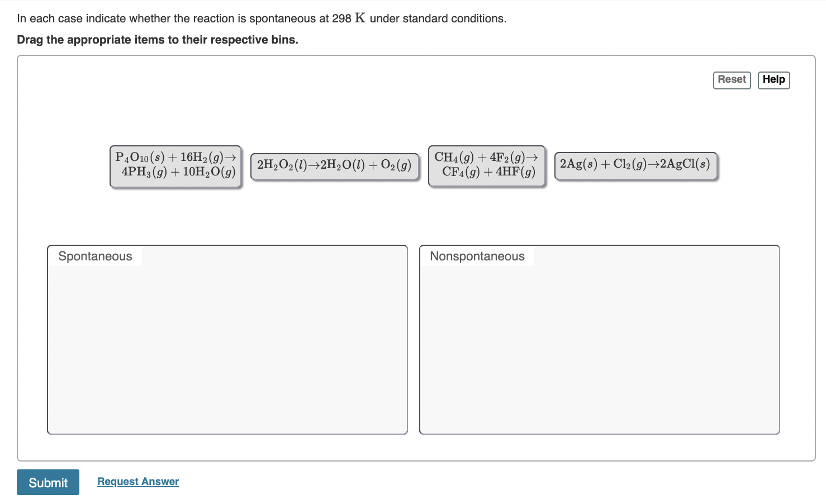Select the hydrogen peroxide decomposition tile
Viewport: 826px width, 504px height.
click(x=334, y=165)
